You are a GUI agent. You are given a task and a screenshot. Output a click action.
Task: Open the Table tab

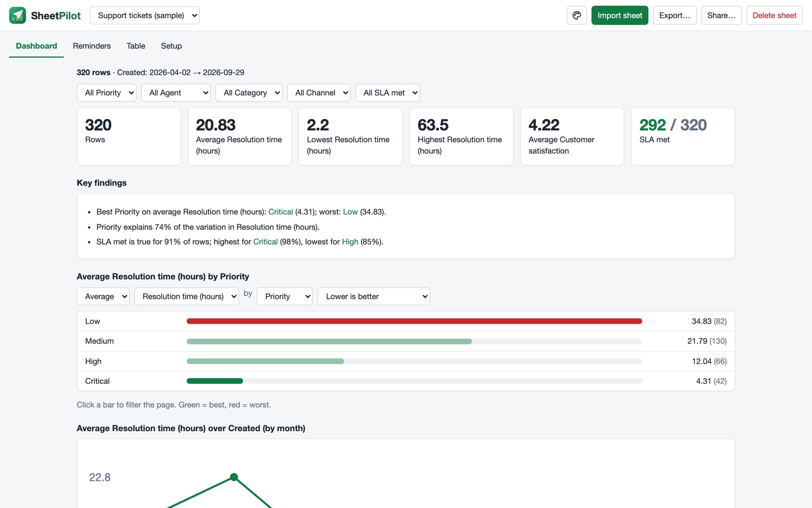(136, 46)
